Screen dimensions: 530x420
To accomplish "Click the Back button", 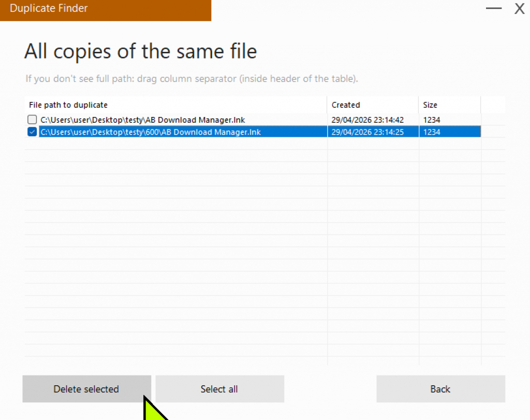I will tap(440, 389).
